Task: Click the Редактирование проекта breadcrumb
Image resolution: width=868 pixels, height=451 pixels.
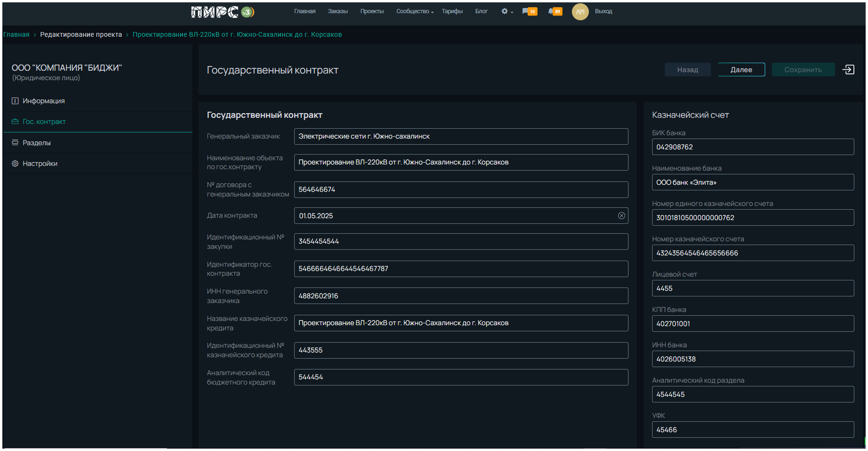Action: (x=81, y=34)
